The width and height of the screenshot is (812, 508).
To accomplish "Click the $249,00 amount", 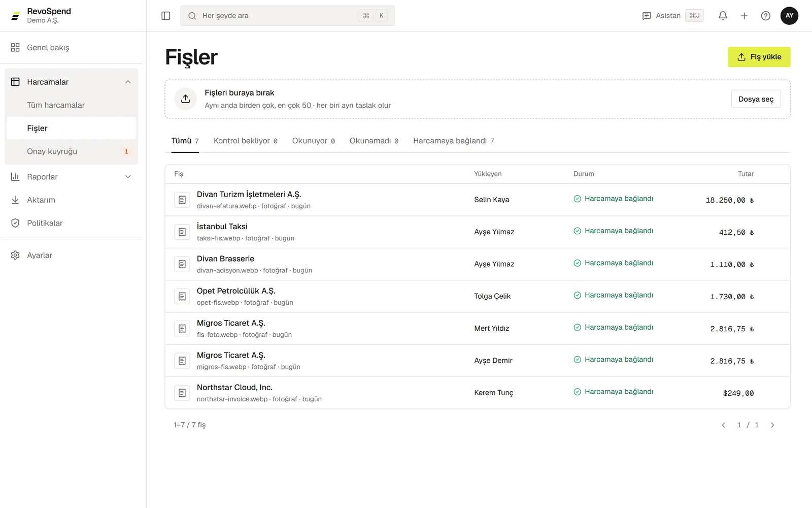I will (738, 393).
